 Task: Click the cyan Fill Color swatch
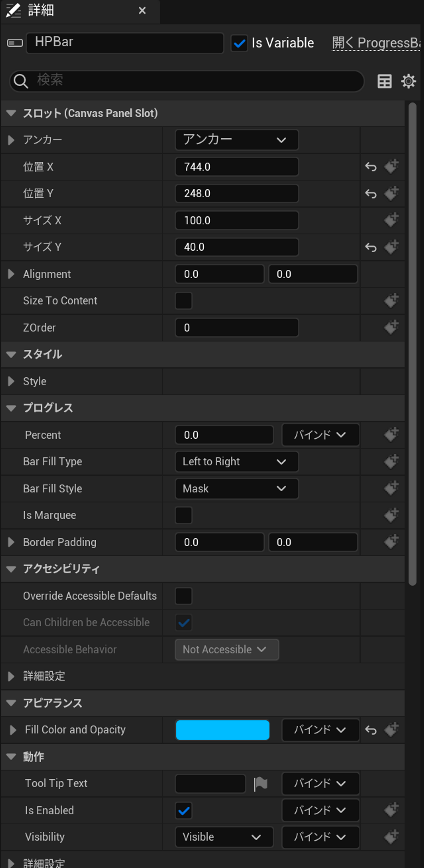(x=222, y=730)
